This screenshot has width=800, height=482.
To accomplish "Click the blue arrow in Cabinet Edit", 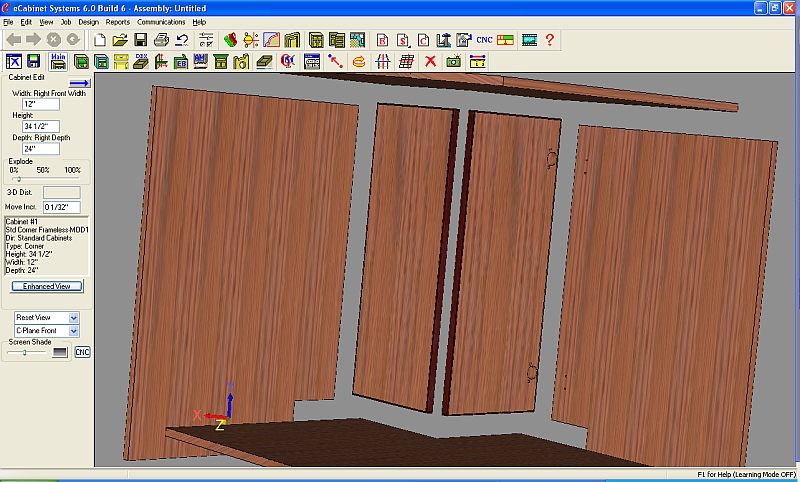I will point(80,83).
